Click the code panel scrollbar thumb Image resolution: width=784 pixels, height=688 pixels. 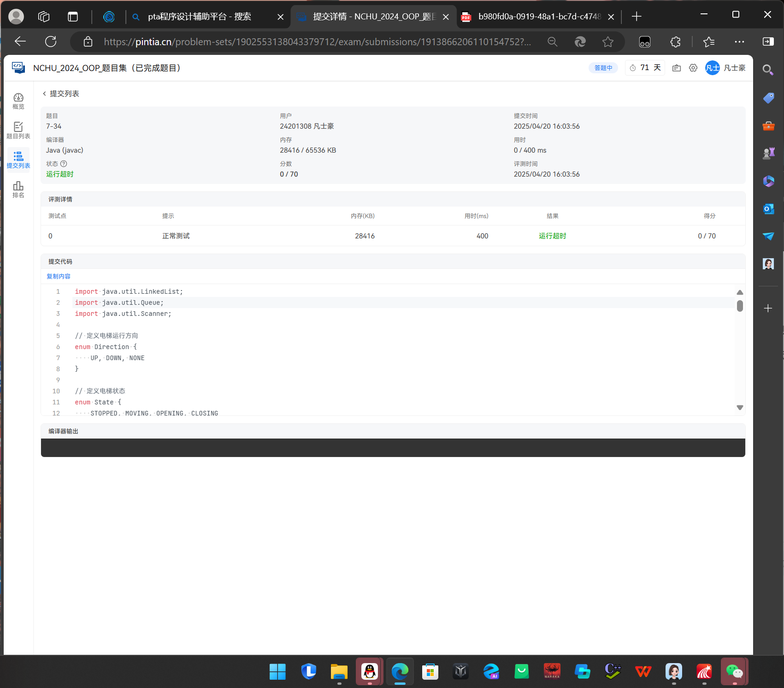coord(740,306)
